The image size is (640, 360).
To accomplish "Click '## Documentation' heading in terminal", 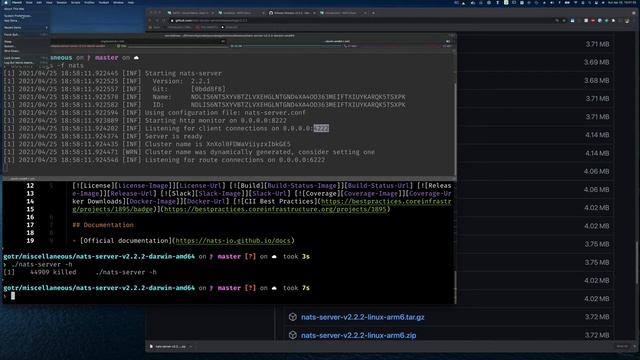I will pyautogui.click(x=103, y=225).
